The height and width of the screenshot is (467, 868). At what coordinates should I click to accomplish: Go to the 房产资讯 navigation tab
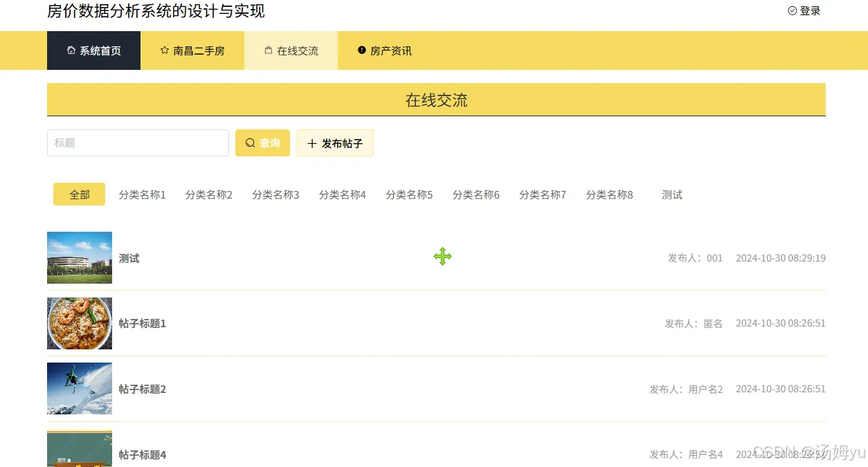pyautogui.click(x=384, y=51)
